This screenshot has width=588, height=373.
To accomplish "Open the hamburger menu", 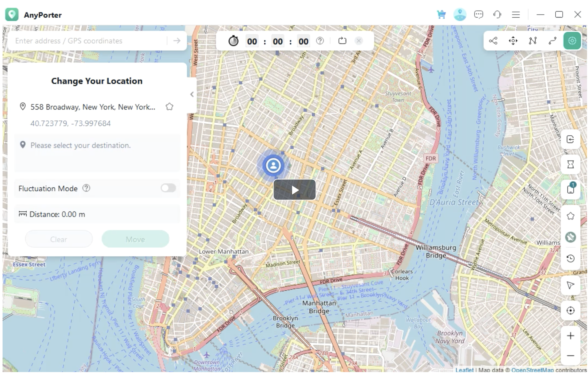I will coord(516,14).
